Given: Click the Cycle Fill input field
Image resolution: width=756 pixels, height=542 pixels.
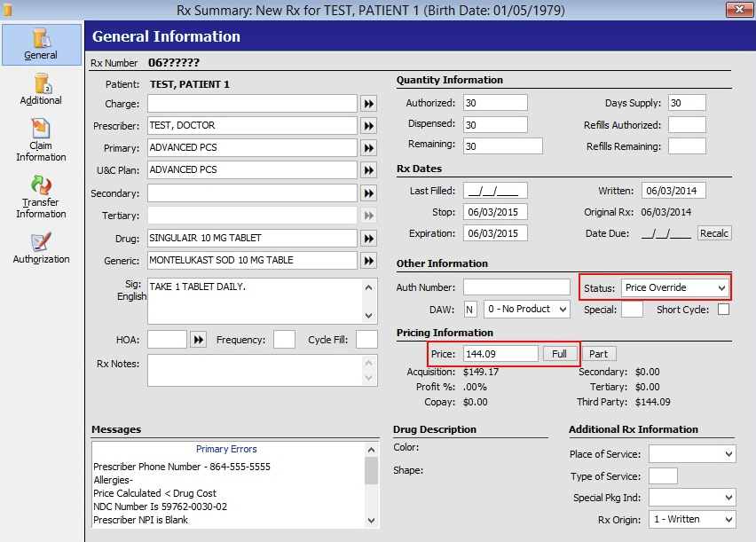Looking at the screenshot, I should coord(366,340).
